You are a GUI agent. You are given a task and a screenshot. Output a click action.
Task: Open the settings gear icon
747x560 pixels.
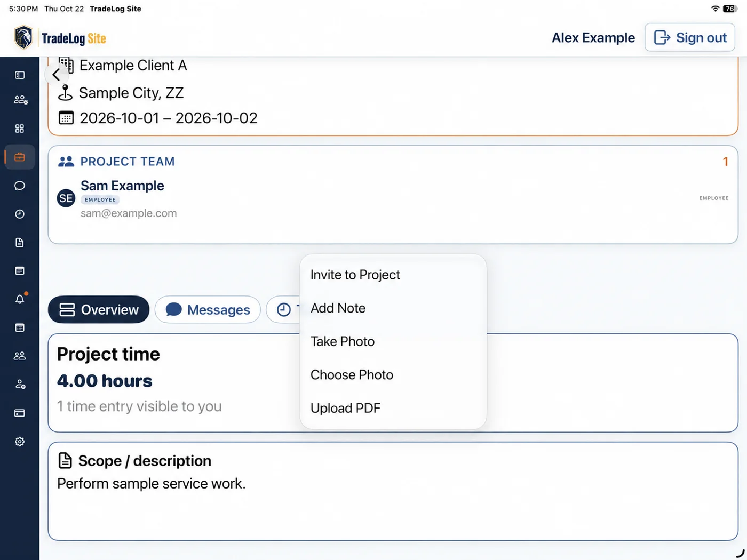click(x=20, y=442)
